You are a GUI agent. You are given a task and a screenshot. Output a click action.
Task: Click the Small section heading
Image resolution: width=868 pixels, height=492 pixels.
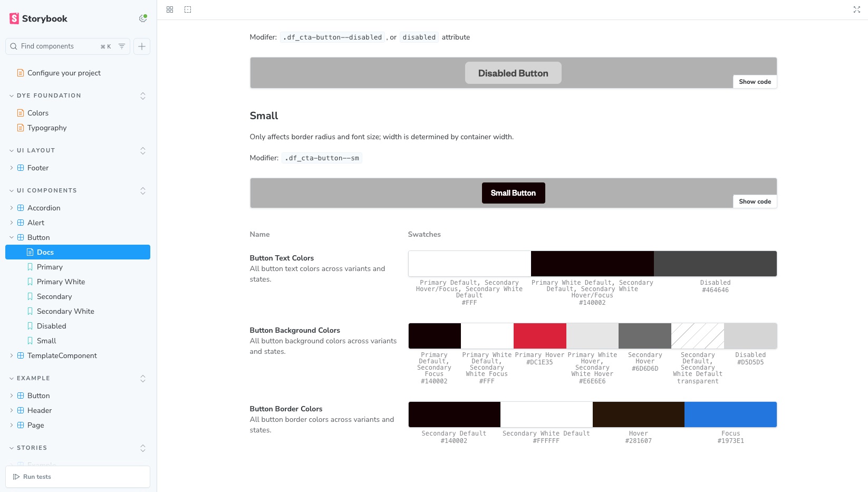(x=264, y=115)
